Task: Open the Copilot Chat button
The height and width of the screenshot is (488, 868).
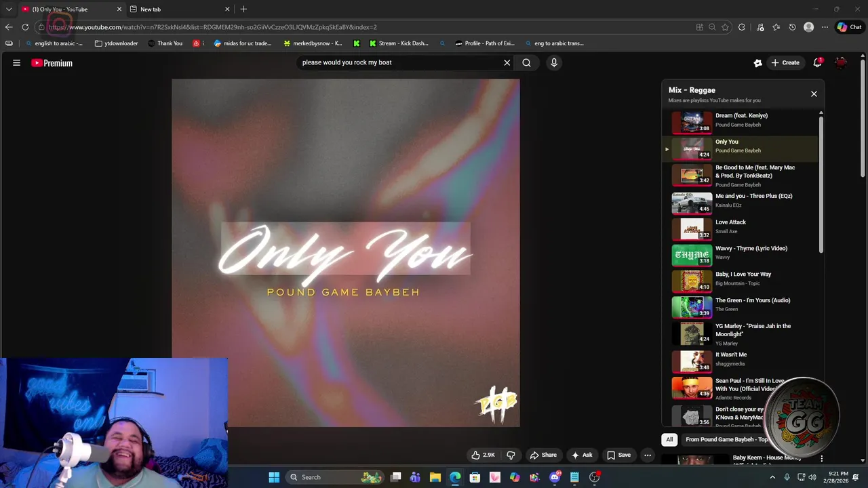Action: 849,27
